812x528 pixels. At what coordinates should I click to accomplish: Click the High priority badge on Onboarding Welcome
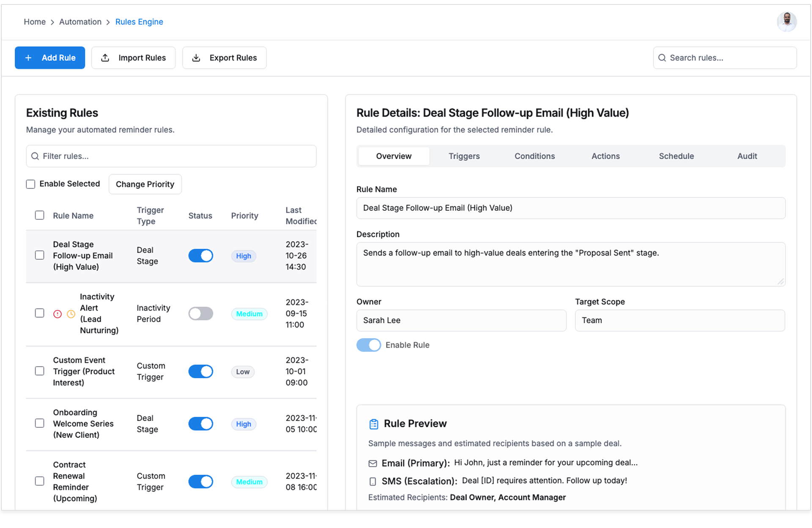(x=244, y=424)
